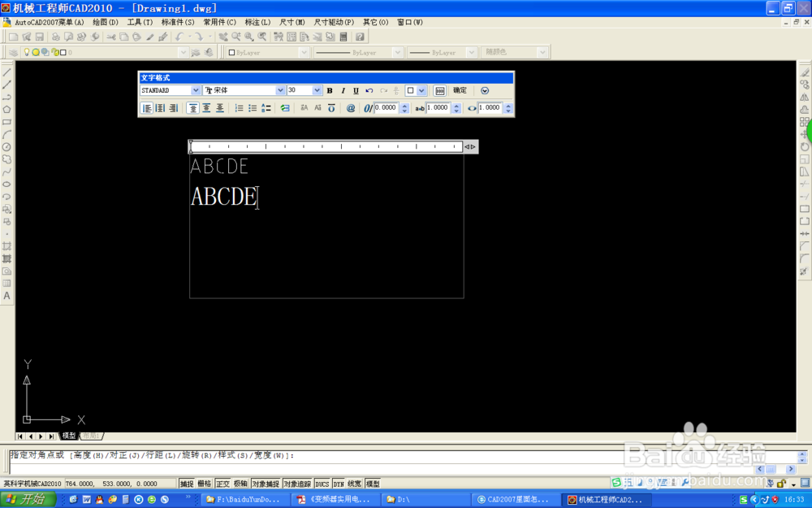812x508 pixels.
Task: Set middle vertical text alignment
Action: (x=206, y=108)
